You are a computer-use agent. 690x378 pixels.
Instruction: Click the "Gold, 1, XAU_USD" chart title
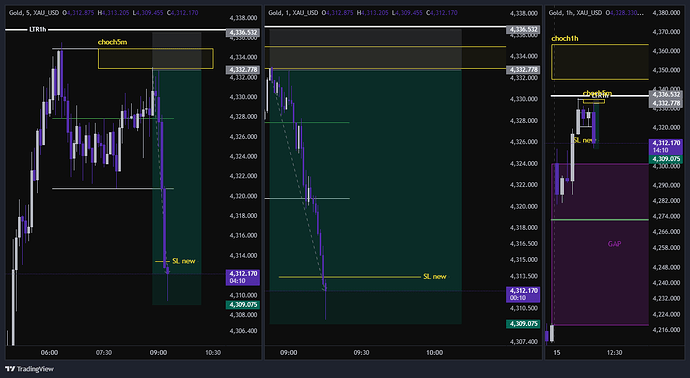pos(293,13)
